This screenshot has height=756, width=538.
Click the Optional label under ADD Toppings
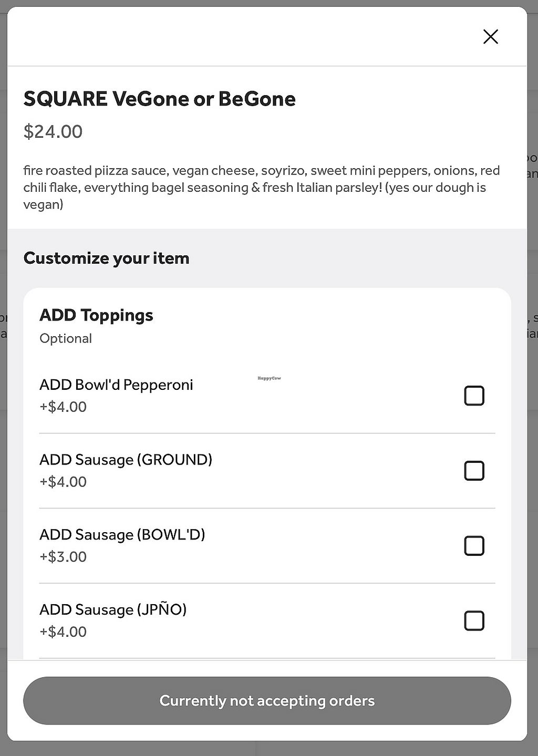[66, 338]
